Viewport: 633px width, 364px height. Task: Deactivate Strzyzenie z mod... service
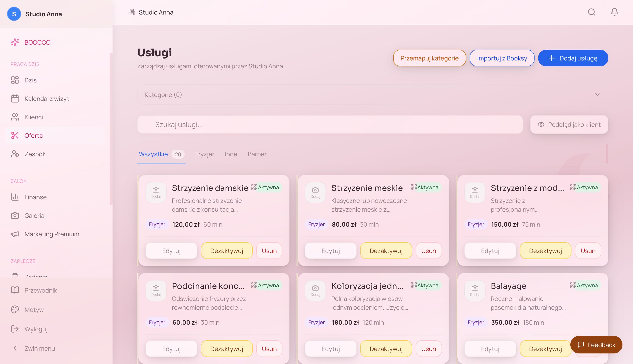(x=546, y=251)
